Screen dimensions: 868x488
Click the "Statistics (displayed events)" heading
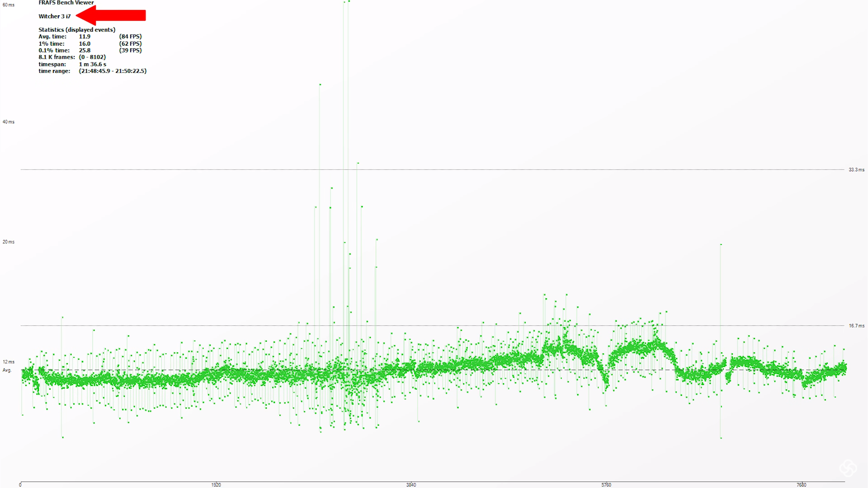(77, 30)
